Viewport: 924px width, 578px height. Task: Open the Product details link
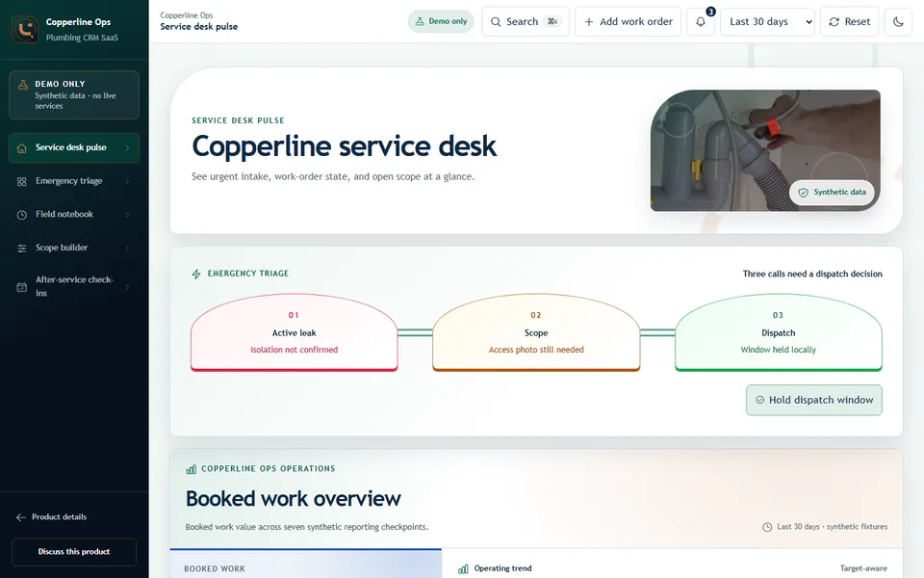(x=51, y=517)
